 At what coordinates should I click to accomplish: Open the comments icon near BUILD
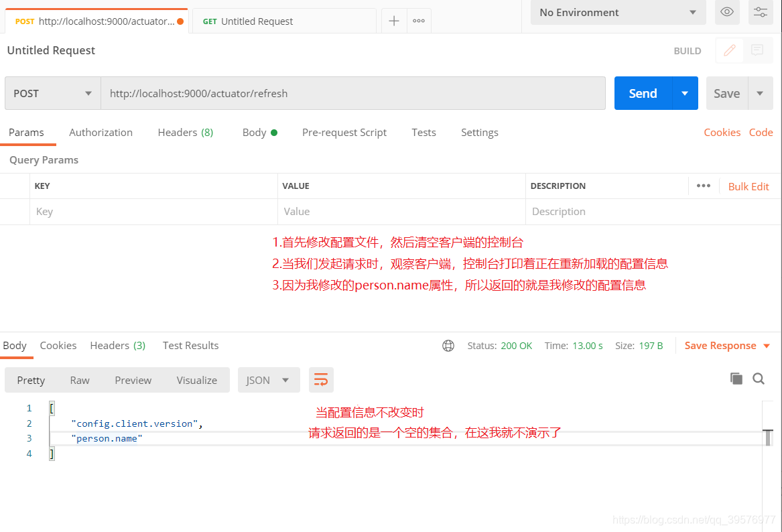[757, 50]
